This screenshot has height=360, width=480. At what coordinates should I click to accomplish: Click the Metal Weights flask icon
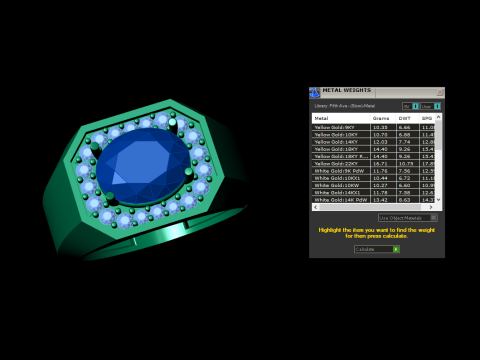(314, 92)
